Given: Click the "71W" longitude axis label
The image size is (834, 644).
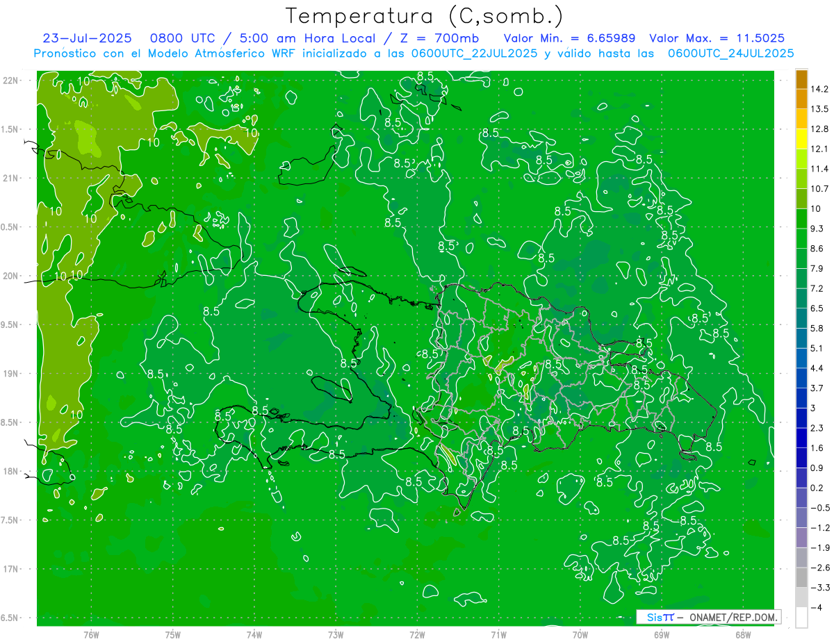Looking at the screenshot, I should (x=498, y=635).
